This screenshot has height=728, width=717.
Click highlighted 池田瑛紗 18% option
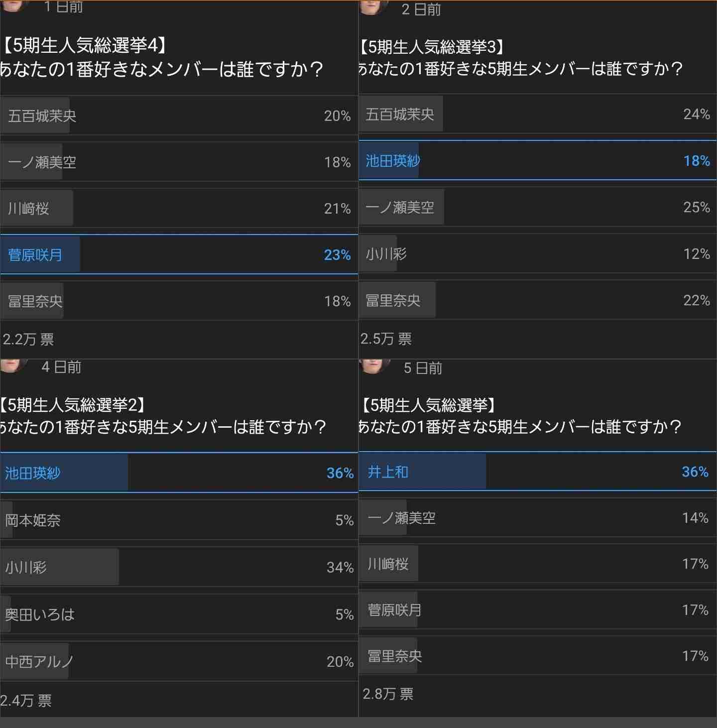coord(538,160)
